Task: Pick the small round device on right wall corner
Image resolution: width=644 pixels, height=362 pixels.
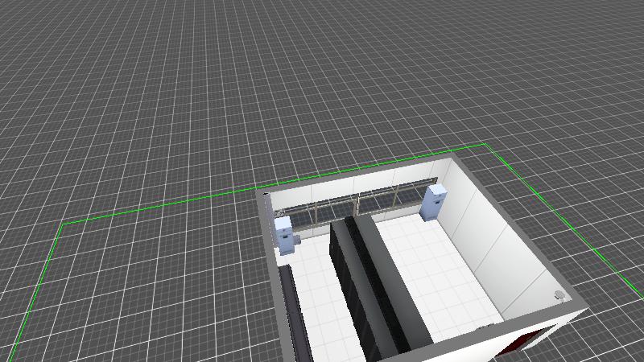Action: [559, 294]
